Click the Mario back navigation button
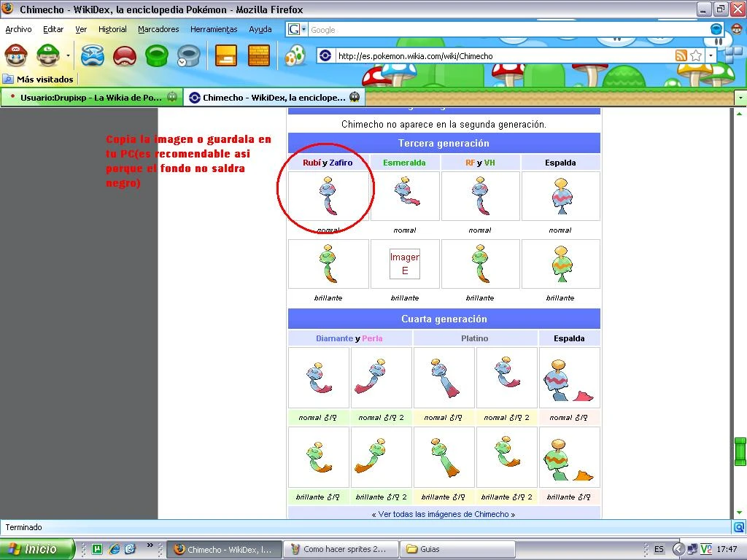 (x=16, y=55)
